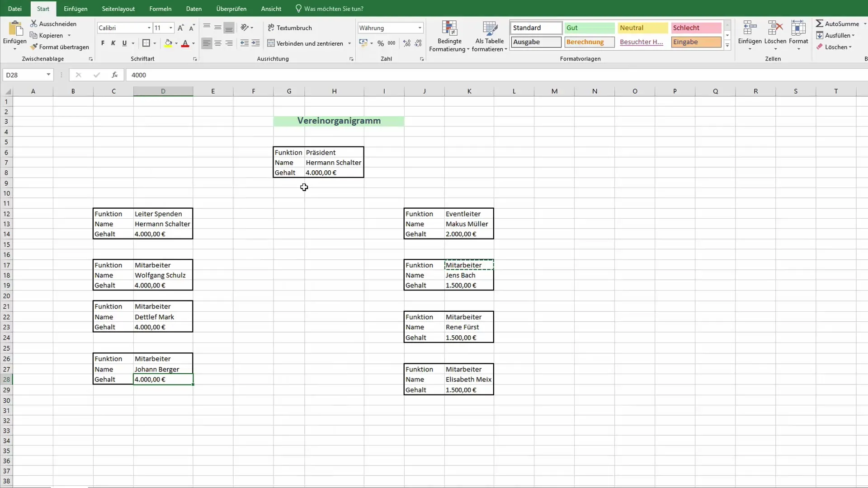Open the font name Calibri dropdown
This screenshot has width=868, height=488.
(149, 28)
